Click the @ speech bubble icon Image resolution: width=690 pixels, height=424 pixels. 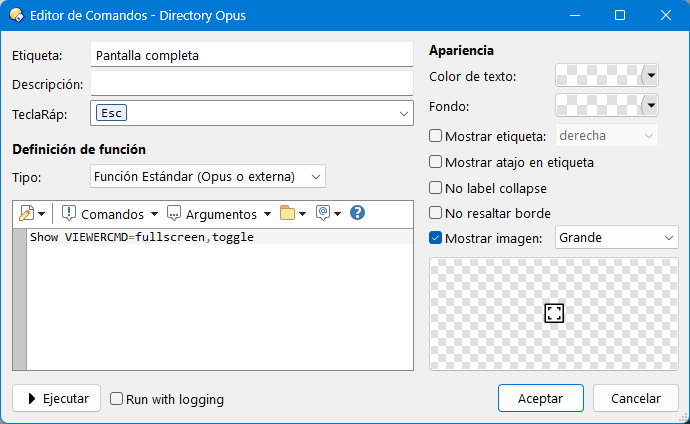pos(323,213)
